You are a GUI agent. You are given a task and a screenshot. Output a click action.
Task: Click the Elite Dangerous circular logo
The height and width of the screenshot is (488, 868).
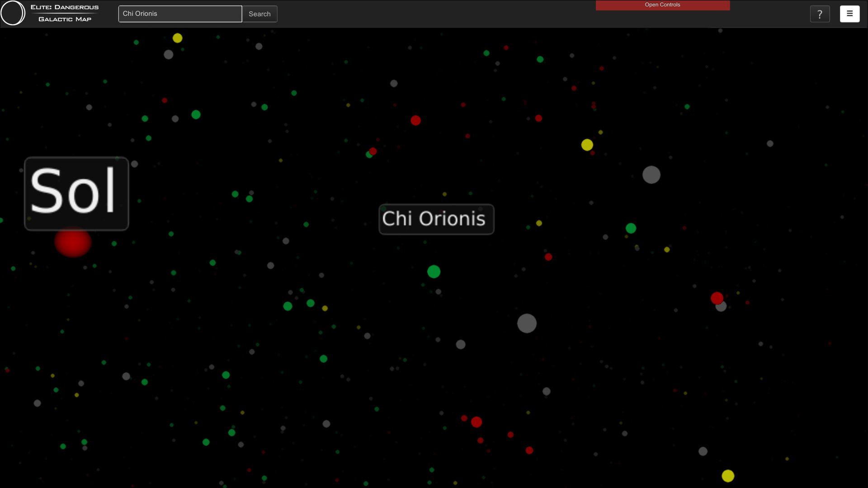pos(13,13)
